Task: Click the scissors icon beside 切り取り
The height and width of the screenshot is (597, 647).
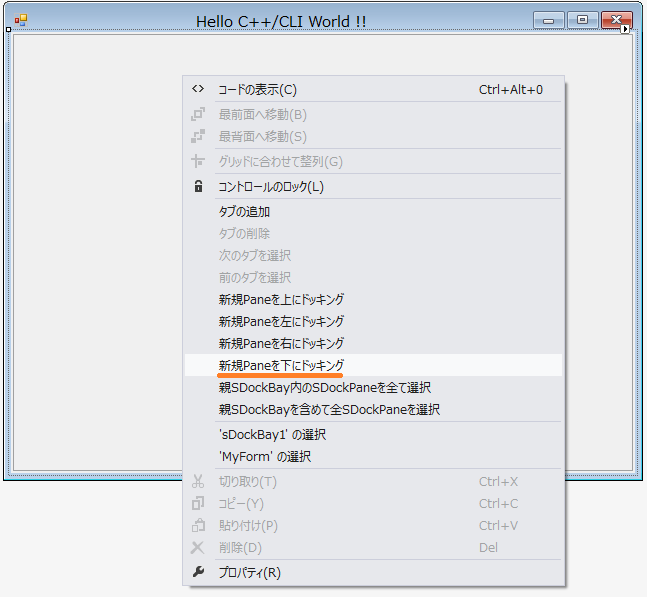Action: (198, 481)
